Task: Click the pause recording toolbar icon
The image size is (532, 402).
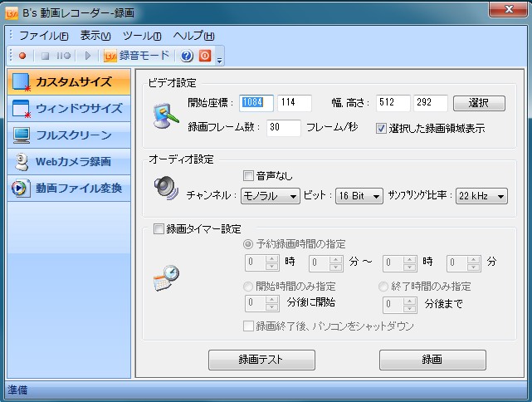Action: [x=63, y=56]
